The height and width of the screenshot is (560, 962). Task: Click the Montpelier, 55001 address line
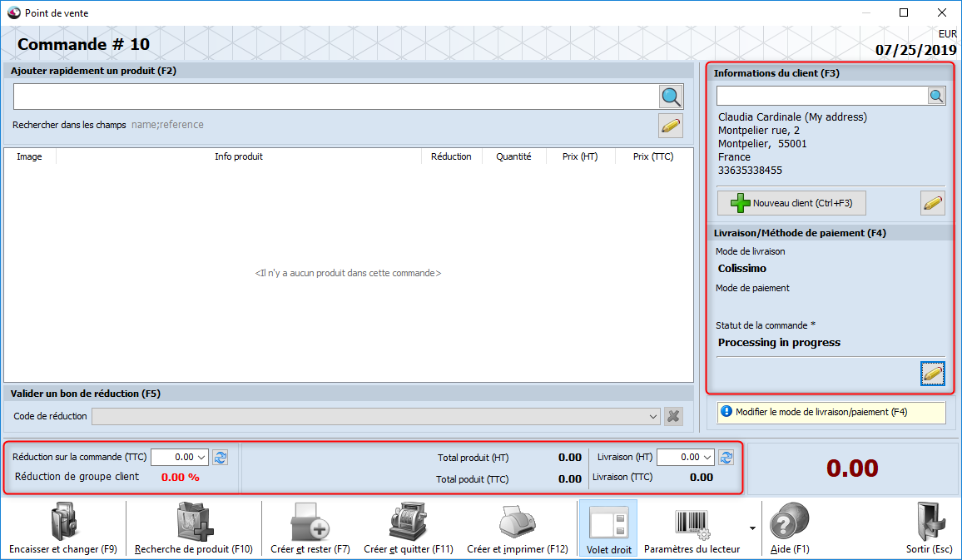tap(762, 144)
